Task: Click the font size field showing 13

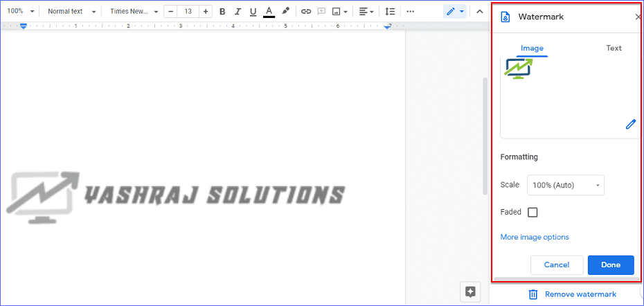Action: (188, 12)
